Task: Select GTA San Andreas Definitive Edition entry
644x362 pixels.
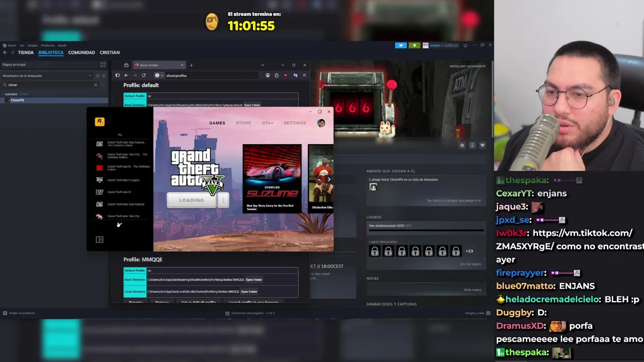Action: [123, 144]
